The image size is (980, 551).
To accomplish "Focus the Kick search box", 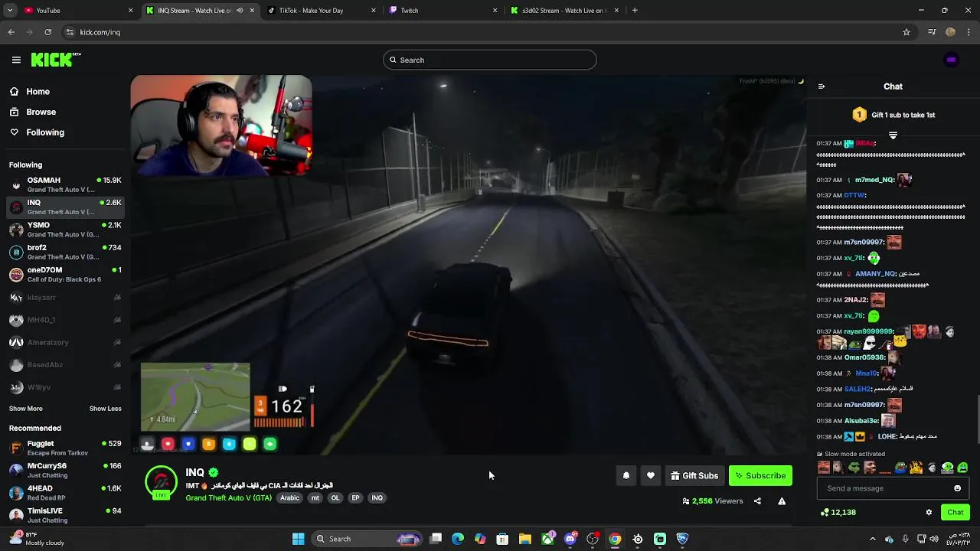I will pos(490,60).
